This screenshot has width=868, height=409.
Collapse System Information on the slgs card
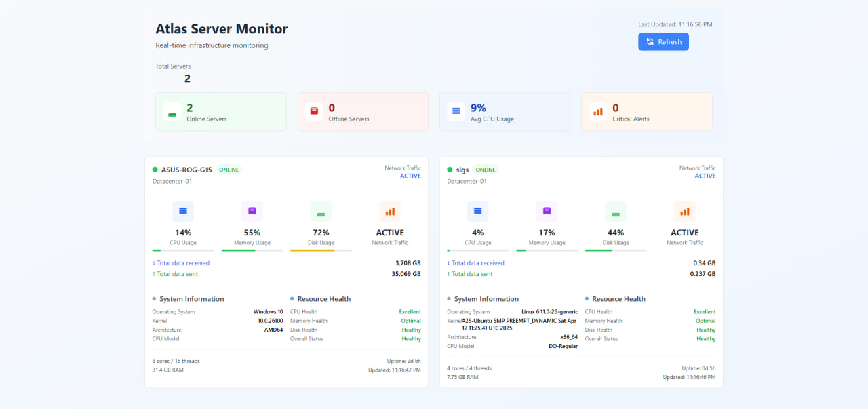[486, 298]
